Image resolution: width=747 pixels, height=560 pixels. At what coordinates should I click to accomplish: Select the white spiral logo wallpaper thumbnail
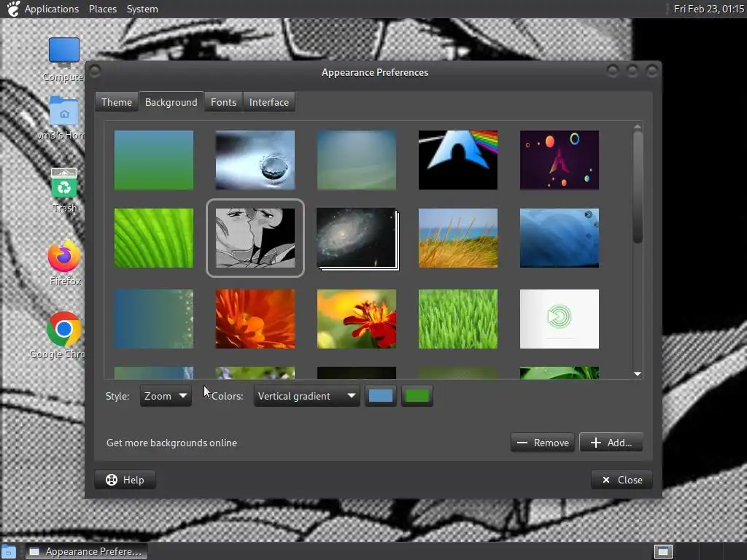tap(560, 319)
